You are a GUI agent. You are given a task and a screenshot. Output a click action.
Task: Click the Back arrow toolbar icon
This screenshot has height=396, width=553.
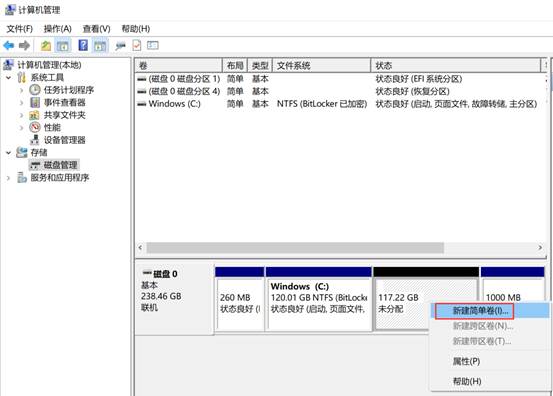(8, 45)
